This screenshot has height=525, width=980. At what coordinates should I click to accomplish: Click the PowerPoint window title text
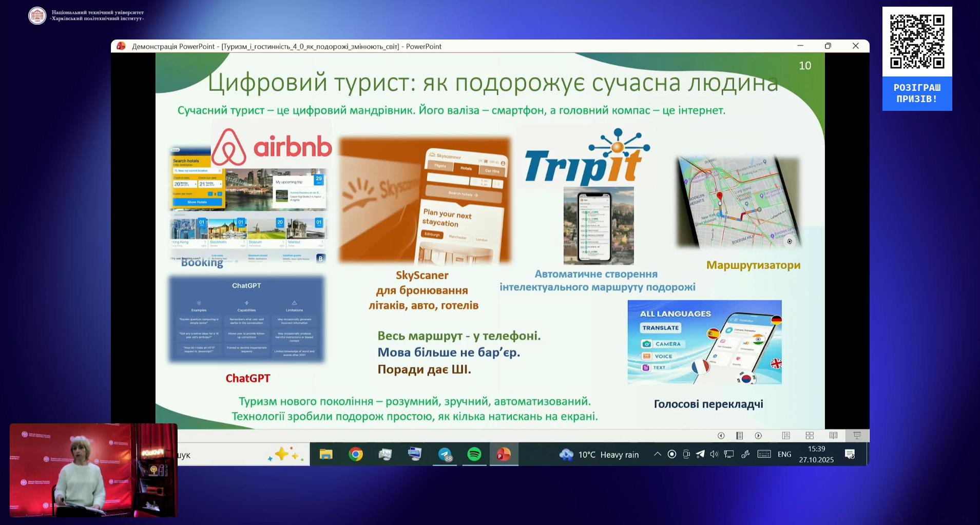[286, 46]
